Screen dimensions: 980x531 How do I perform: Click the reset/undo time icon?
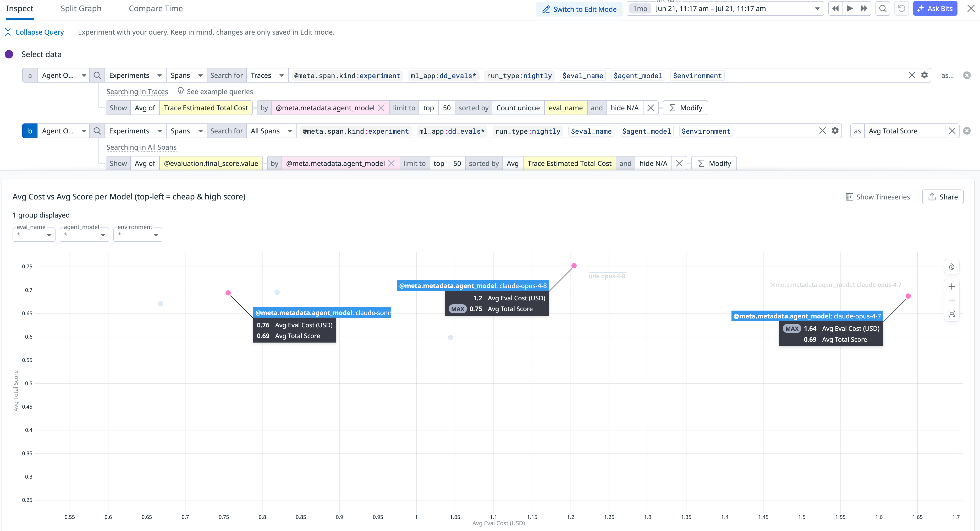901,9
